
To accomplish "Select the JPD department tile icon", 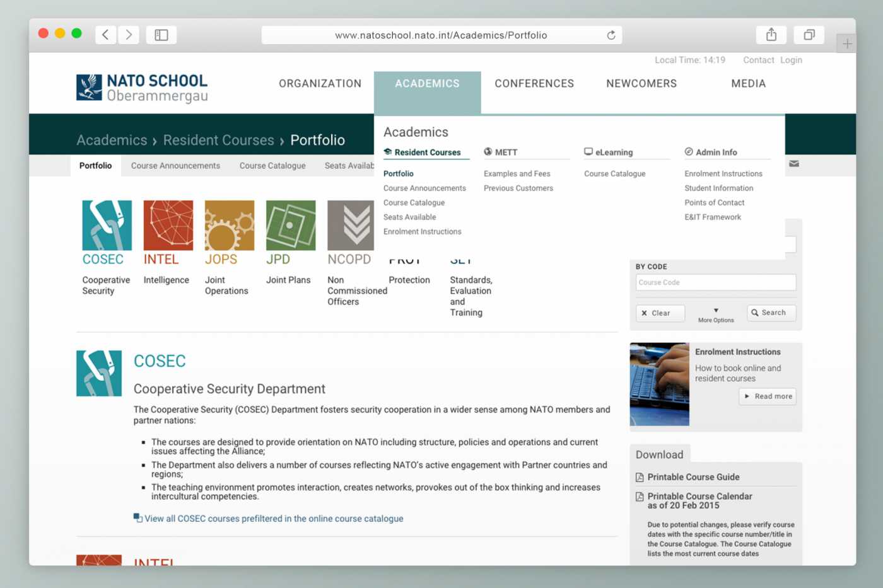I will point(291,225).
